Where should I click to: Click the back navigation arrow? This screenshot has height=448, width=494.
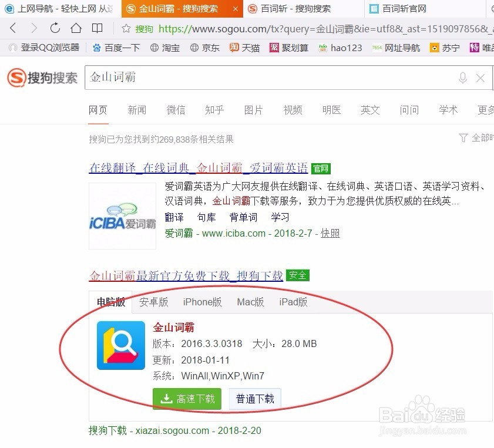click(13, 28)
